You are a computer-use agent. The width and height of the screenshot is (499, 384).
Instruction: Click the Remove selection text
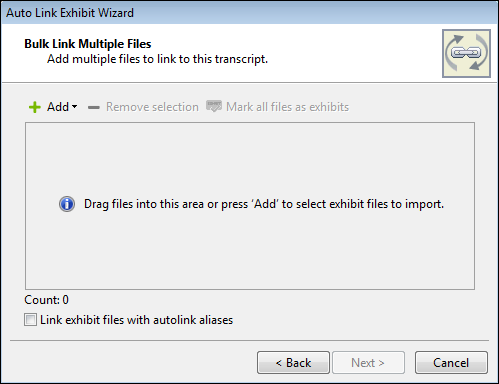(x=152, y=107)
